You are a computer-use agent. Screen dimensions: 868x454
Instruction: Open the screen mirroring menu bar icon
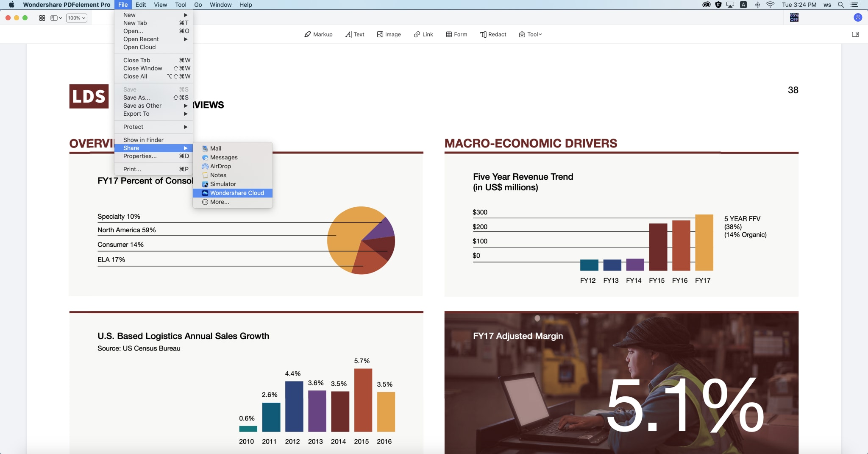tap(730, 5)
